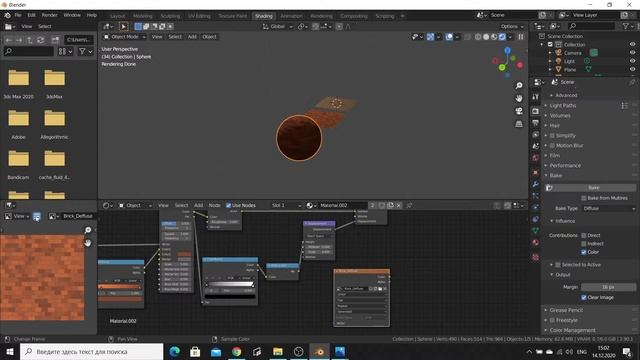Viewport: 640px width, 360px height.
Task: Click the Light Paths presets list icon
Action: [624, 106]
